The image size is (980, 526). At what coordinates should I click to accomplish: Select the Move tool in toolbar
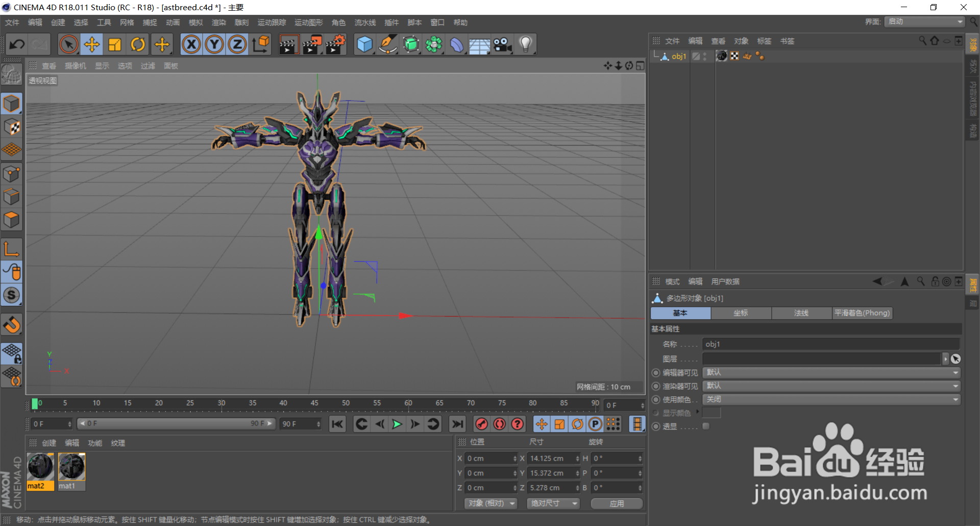pos(92,44)
